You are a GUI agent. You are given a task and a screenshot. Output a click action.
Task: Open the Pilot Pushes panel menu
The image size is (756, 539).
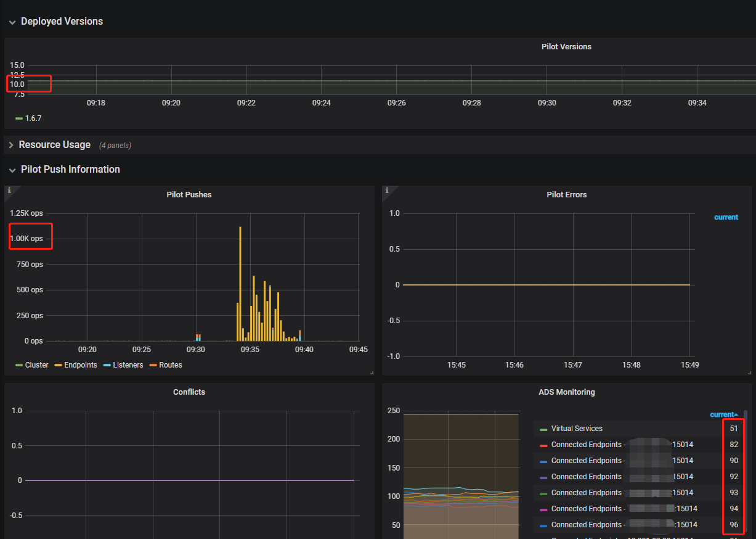coord(189,194)
